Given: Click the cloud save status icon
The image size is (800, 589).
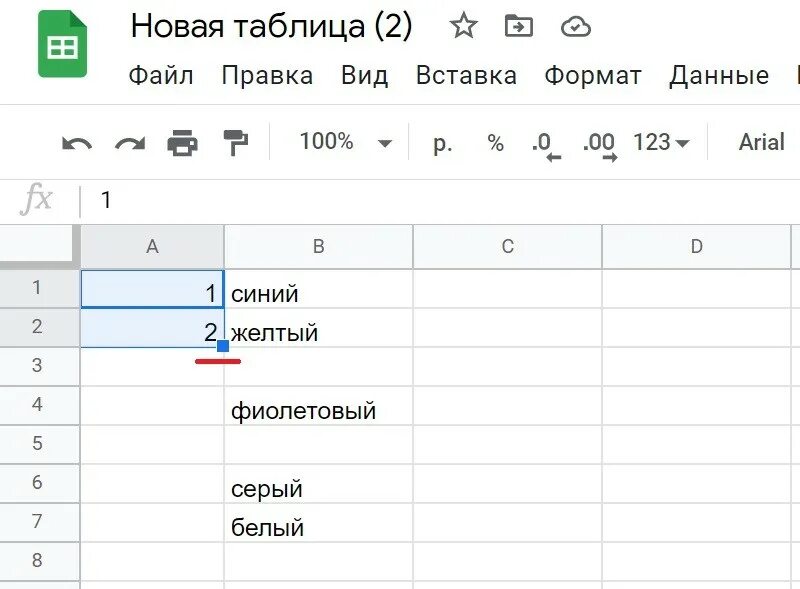Looking at the screenshot, I should click(x=575, y=27).
